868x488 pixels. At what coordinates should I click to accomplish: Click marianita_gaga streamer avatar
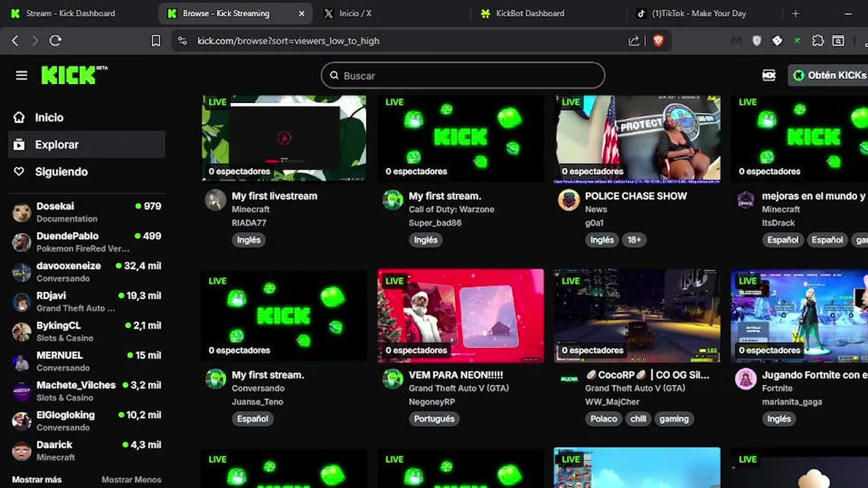pos(746,379)
